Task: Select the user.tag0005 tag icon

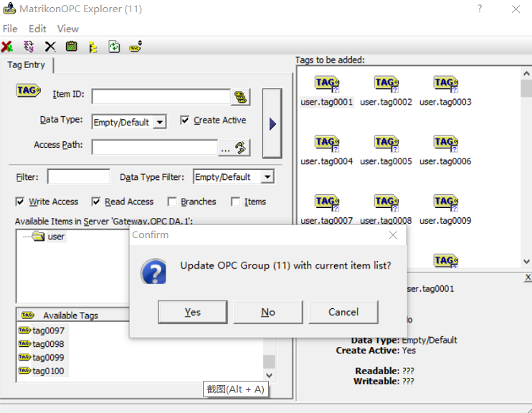Action: click(x=386, y=143)
